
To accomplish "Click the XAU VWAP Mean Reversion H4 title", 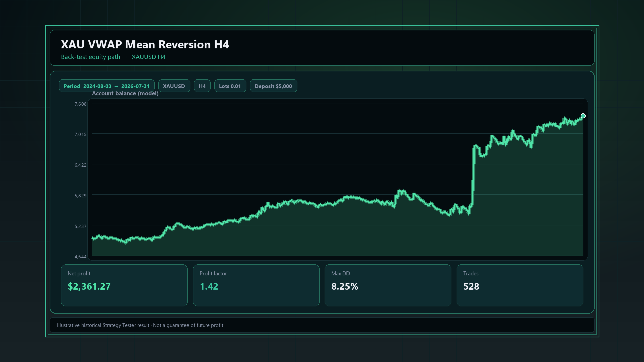I will 145,44.
